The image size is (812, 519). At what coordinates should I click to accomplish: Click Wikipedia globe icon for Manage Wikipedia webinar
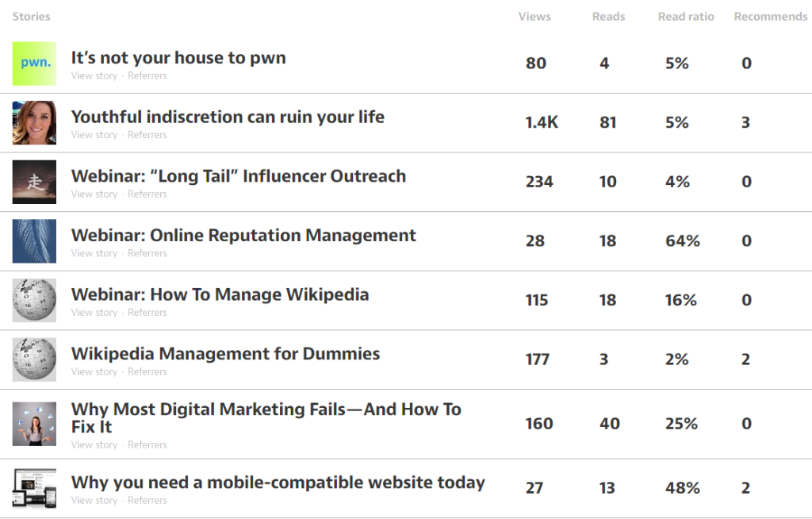point(34,300)
